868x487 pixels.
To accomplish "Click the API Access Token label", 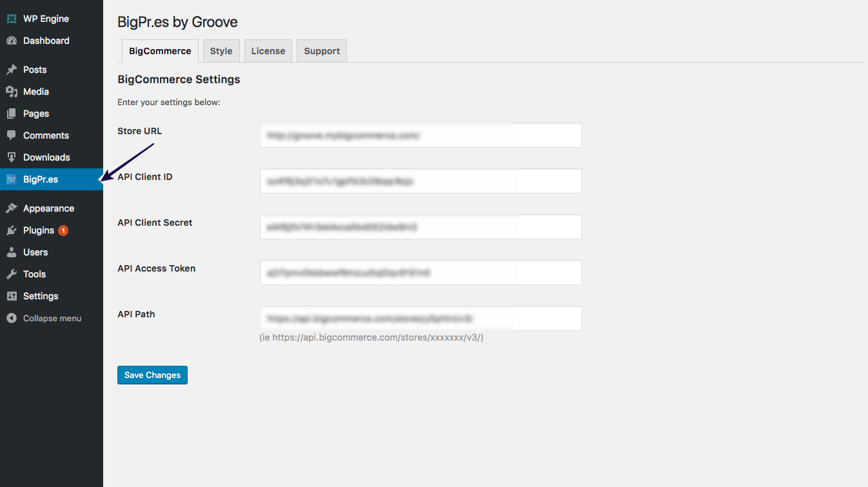I will pos(157,268).
